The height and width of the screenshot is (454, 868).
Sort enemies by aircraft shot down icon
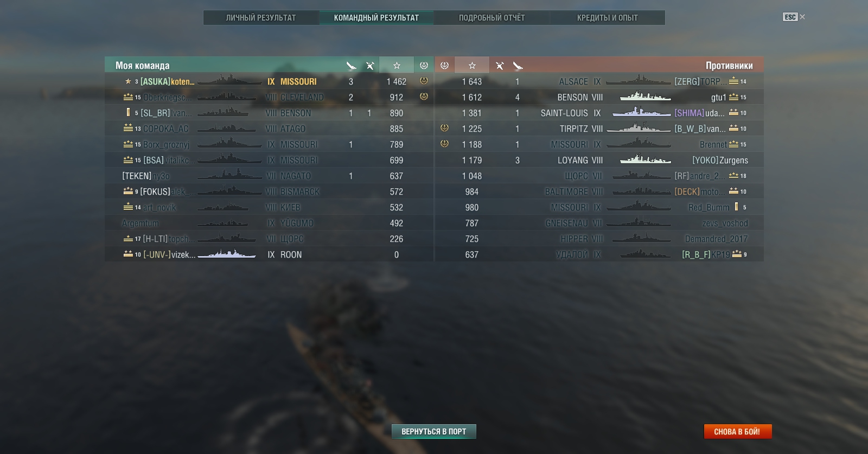[500, 66]
